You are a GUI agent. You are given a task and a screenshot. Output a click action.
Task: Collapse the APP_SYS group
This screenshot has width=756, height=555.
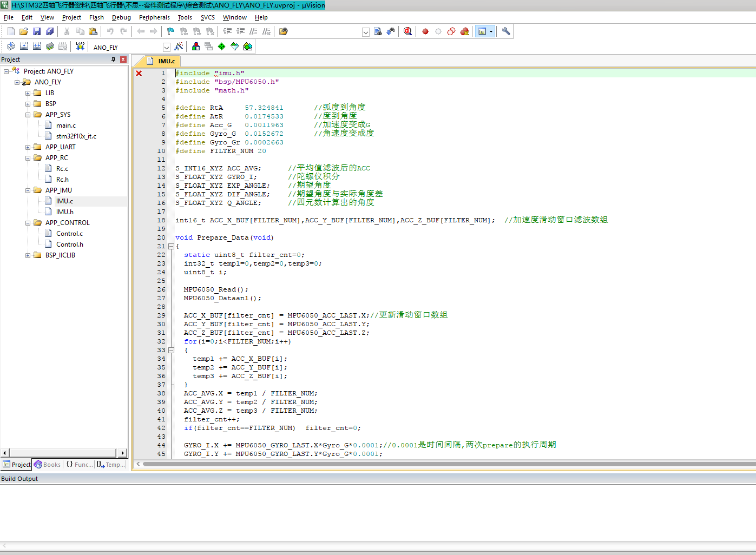tap(28, 115)
